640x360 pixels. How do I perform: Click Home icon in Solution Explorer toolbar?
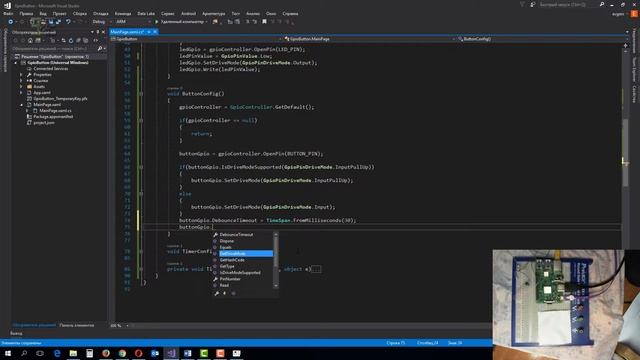(x=30, y=40)
